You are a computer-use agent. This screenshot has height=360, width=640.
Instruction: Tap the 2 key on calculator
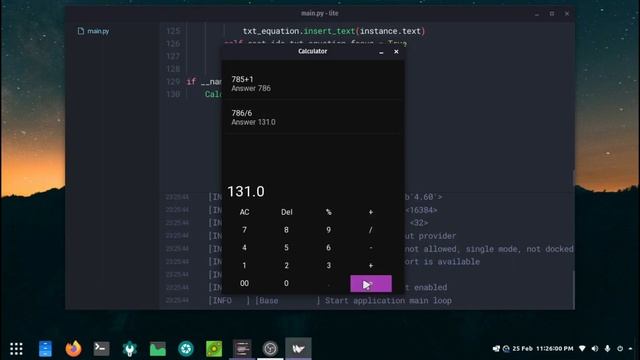tap(287, 266)
